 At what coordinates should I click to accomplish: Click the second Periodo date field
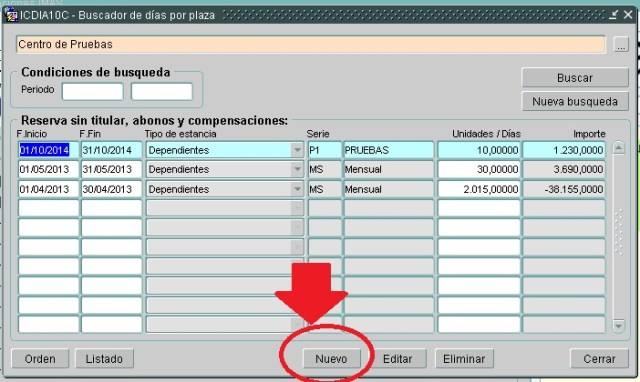point(162,91)
